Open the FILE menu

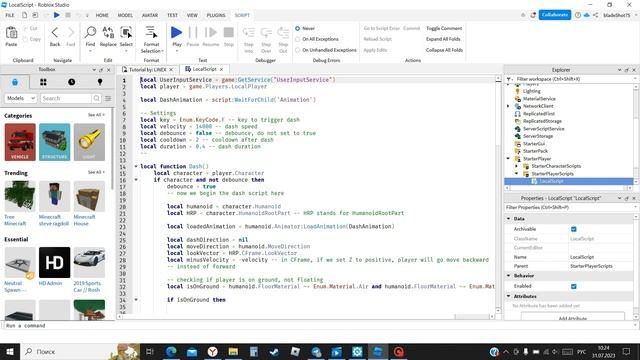click(10, 15)
